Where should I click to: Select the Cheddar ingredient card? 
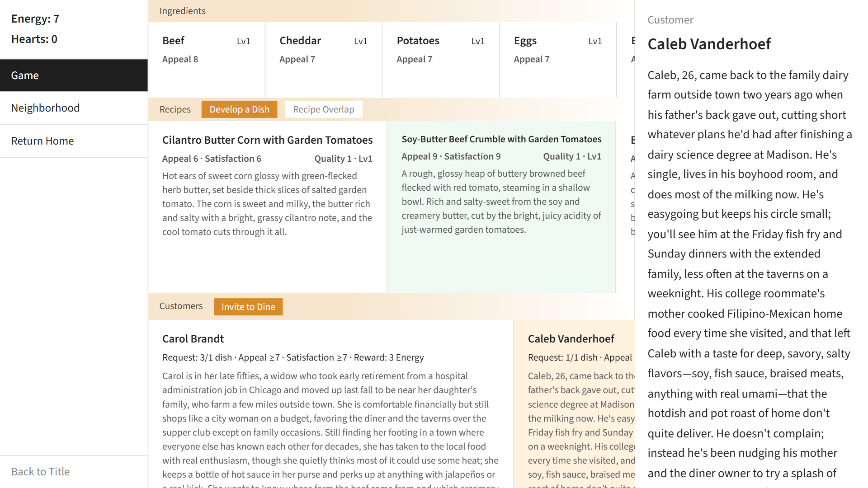click(x=324, y=60)
